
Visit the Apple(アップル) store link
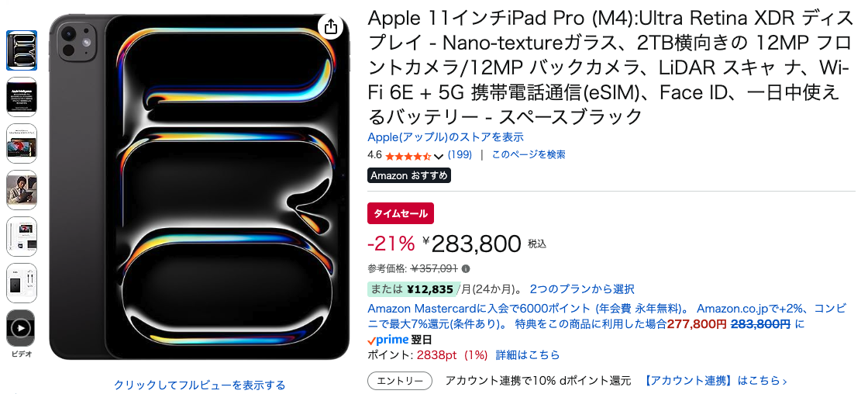tap(445, 137)
